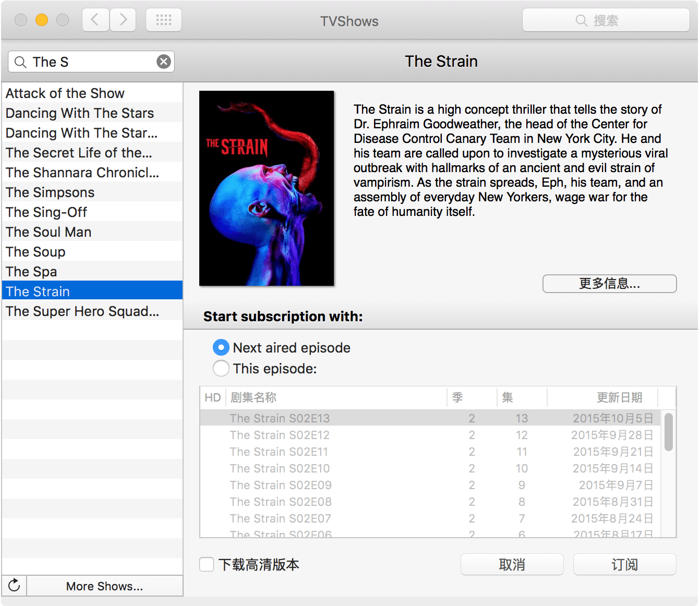Sort by HD column header
The height and width of the screenshot is (606, 700).
tap(213, 397)
